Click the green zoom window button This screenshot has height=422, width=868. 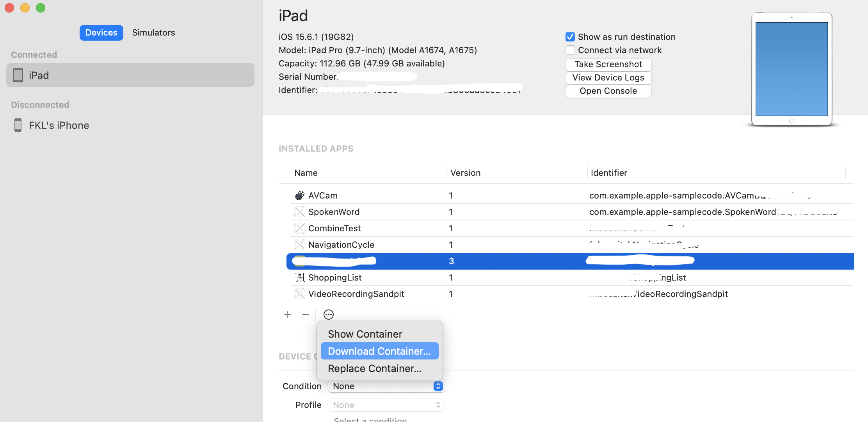click(41, 8)
